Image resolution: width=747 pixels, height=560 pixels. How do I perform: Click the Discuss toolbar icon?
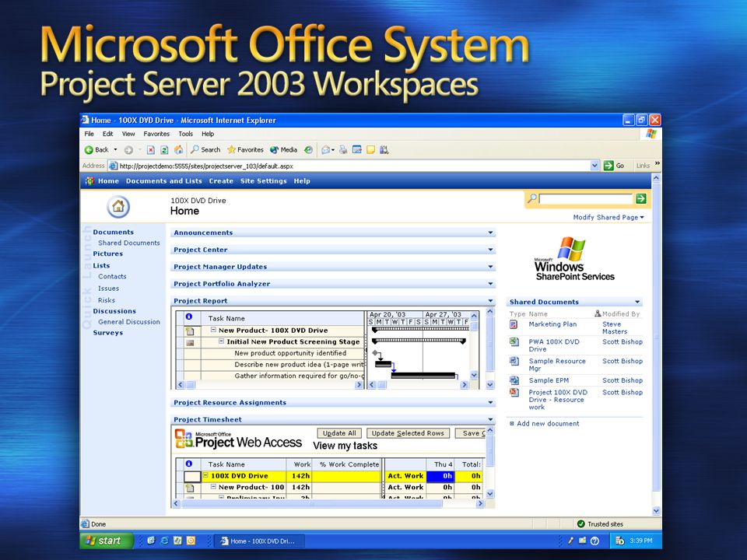click(x=370, y=150)
